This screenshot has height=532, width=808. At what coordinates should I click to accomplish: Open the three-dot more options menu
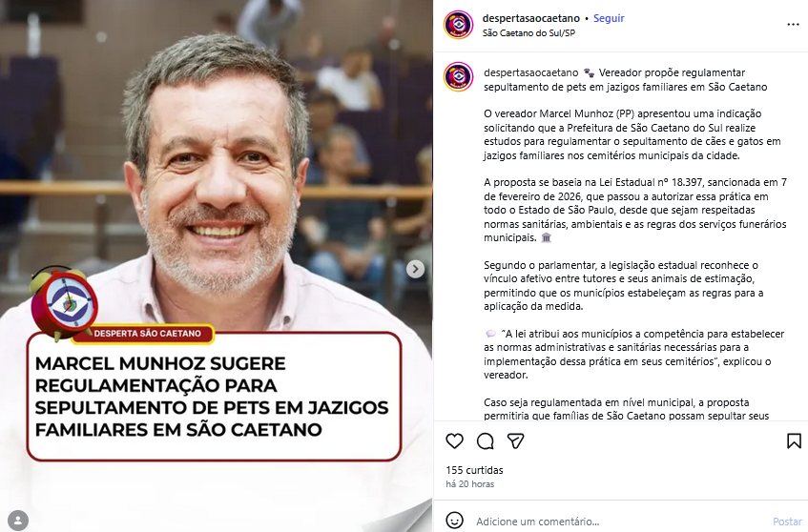(793, 25)
